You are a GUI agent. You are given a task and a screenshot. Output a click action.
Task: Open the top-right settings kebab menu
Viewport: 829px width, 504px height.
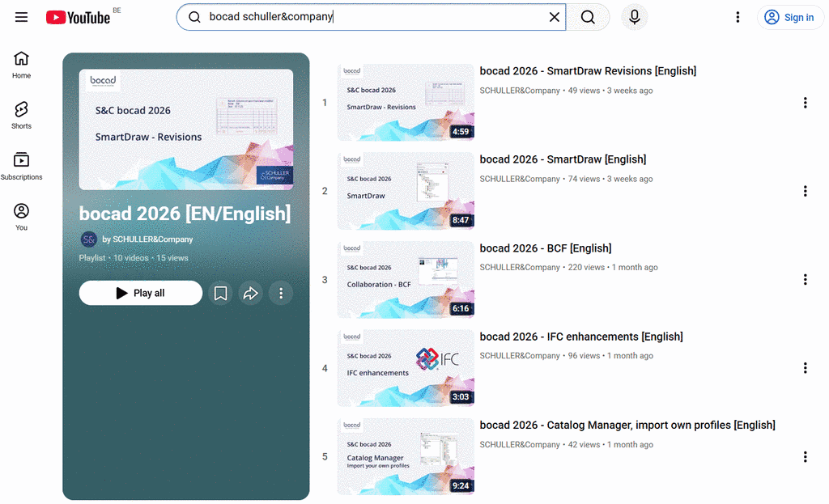pos(738,17)
